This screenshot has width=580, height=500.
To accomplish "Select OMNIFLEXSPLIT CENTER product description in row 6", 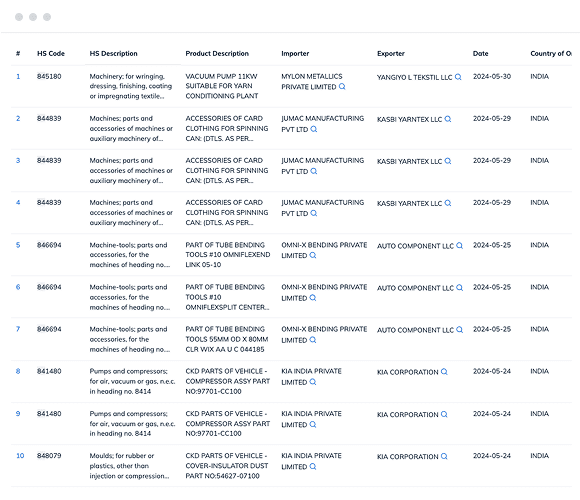I will (227, 297).
